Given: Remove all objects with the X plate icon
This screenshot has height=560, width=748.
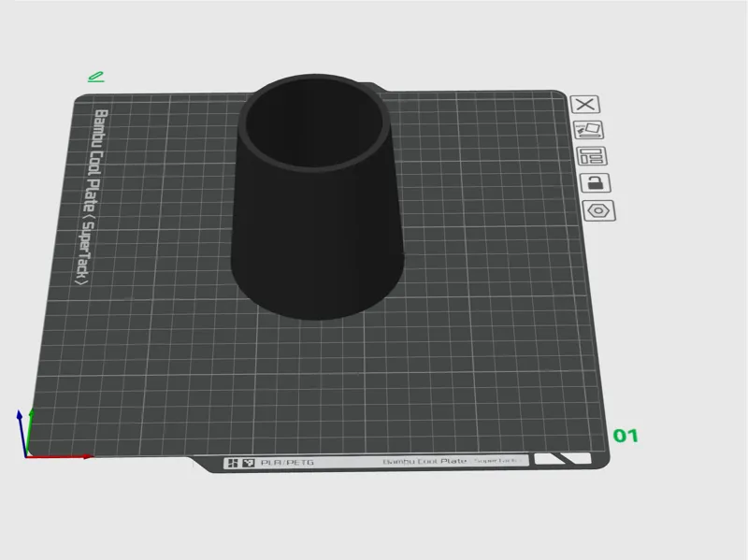Looking at the screenshot, I should (585, 105).
